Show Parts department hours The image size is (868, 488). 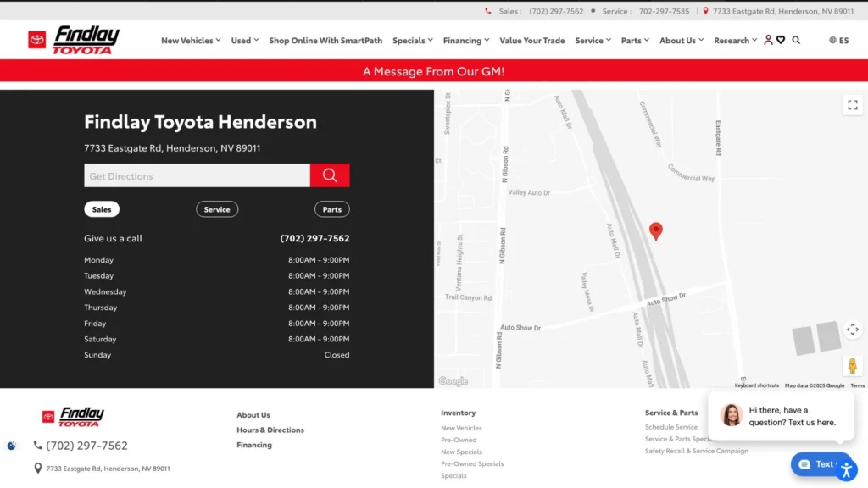click(x=332, y=209)
